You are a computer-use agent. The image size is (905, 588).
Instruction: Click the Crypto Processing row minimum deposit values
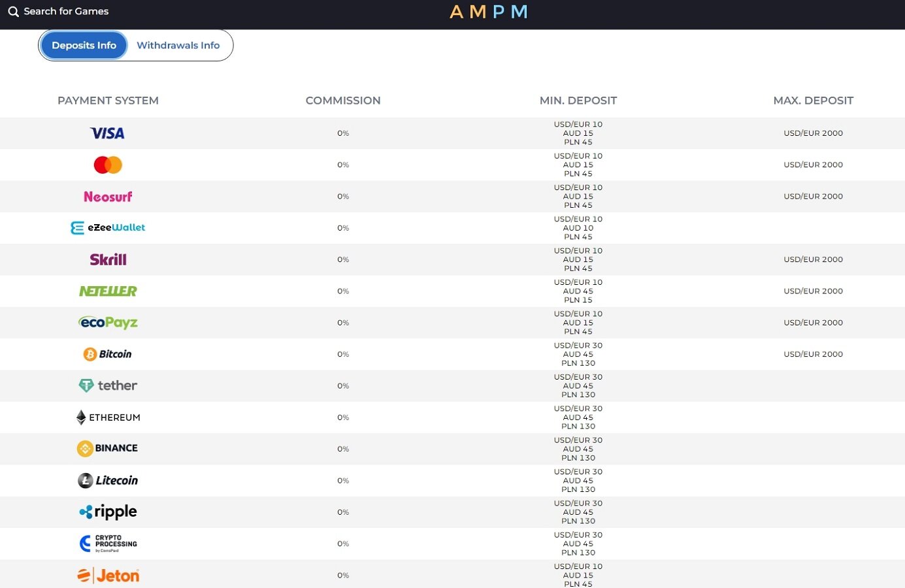(578, 544)
